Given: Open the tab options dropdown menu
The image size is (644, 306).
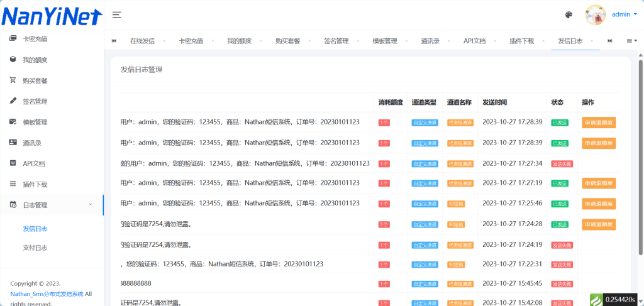Looking at the screenshot, I should pos(631,41).
